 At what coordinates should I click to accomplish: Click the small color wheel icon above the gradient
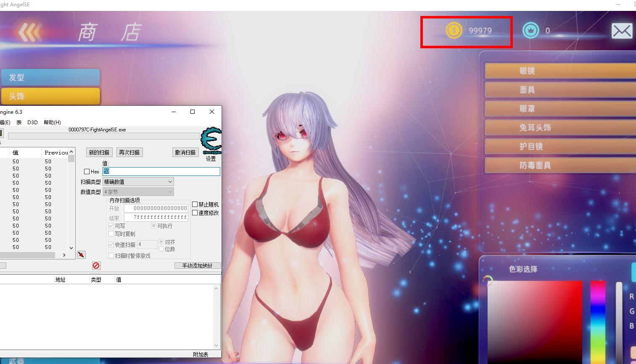(x=488, y=280)
